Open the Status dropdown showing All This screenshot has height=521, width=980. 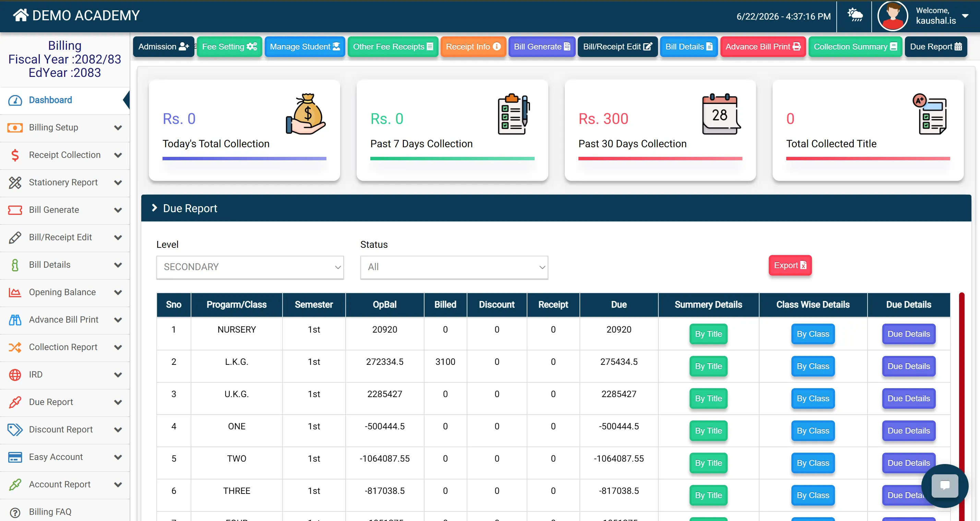(454, 267)
